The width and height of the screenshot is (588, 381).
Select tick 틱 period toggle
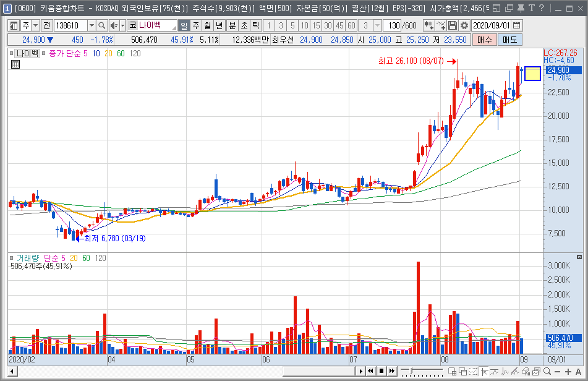tap(256, 25)
